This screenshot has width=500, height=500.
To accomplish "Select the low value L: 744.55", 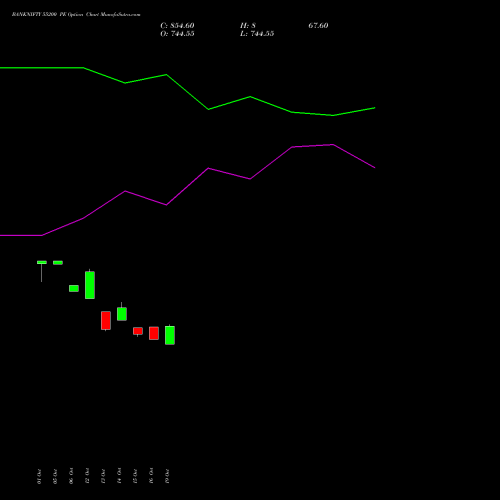I will pyautogui.click(x=257, y=34).
